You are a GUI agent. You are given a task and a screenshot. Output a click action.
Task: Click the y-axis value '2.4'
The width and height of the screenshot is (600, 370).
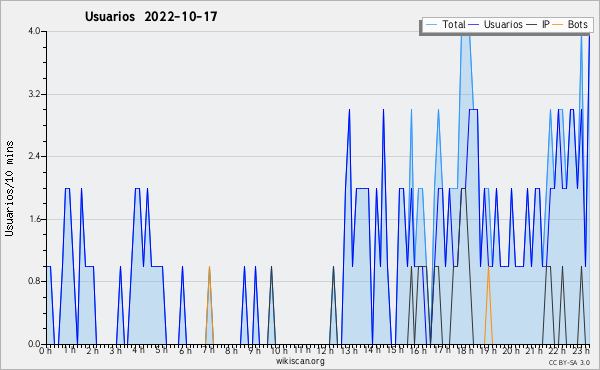pos(34,156)
